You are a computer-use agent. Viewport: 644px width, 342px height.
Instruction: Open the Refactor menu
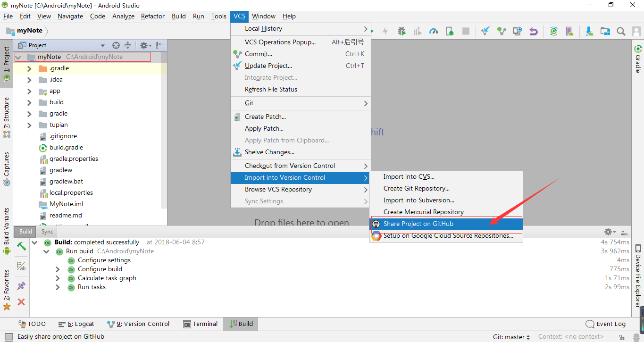153,16
